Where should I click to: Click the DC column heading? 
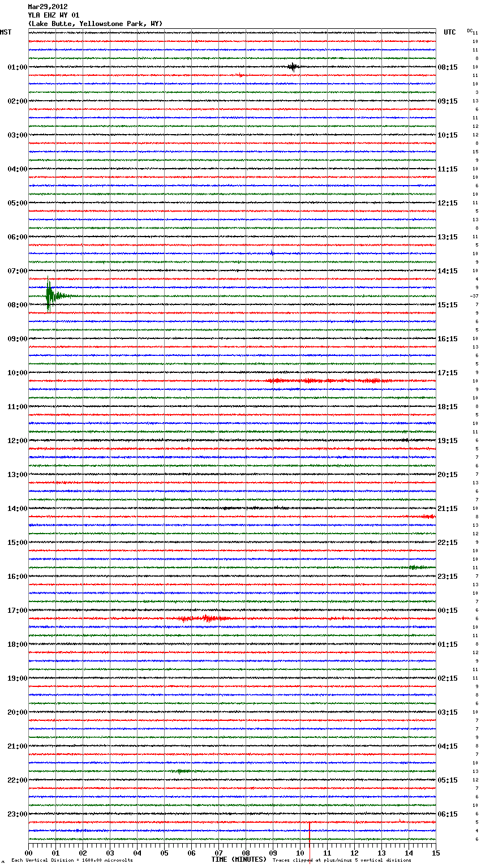pyautogui.click(x=470, y=31)
